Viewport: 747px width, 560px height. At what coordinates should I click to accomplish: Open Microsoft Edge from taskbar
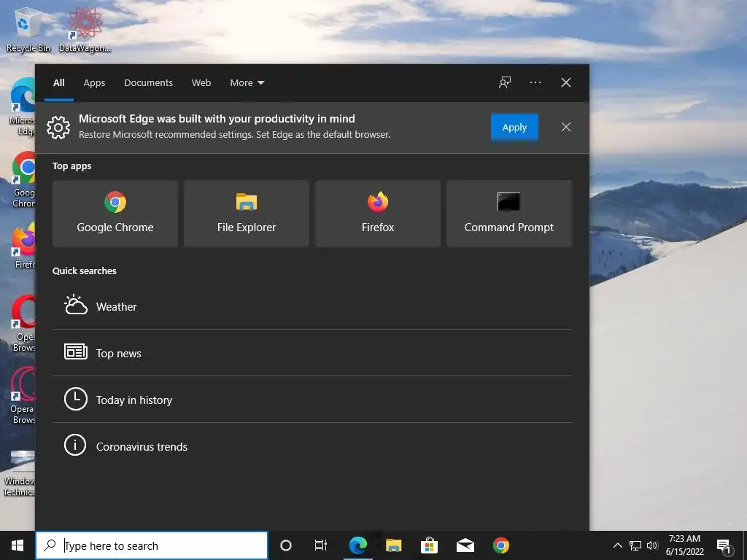(x=358, y=545)
